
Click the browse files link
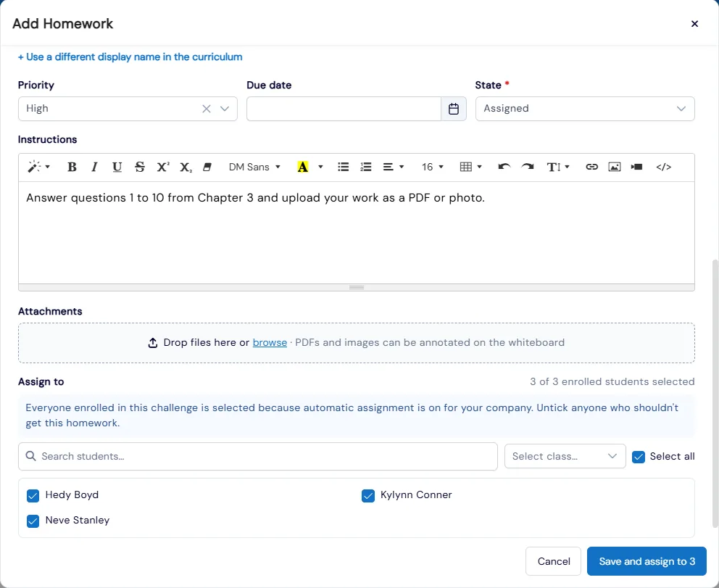[x=270, y=343]
